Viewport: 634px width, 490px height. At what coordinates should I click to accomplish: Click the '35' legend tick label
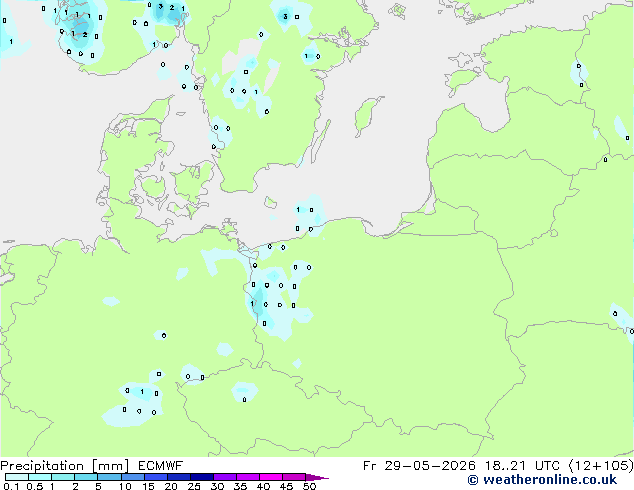click(240, 486)
